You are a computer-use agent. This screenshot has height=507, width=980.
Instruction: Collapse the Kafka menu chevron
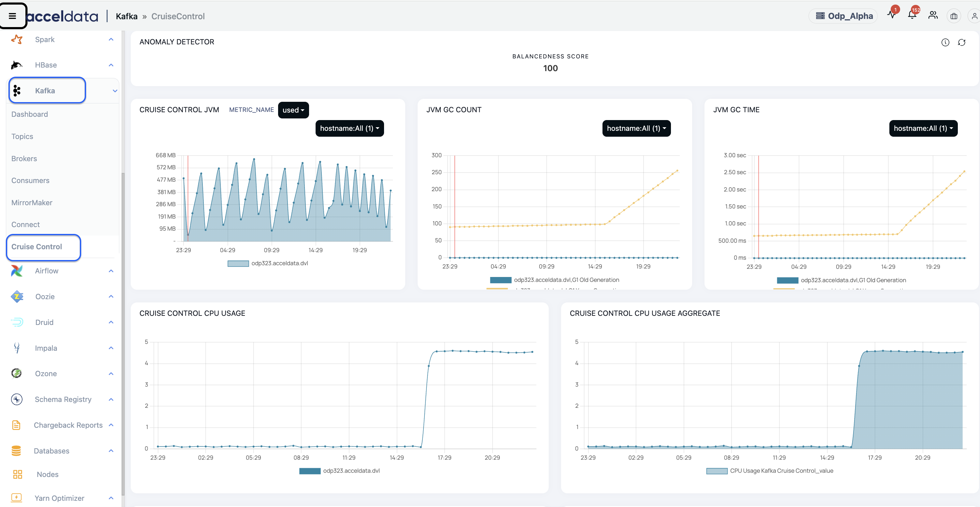click(115, 91)
